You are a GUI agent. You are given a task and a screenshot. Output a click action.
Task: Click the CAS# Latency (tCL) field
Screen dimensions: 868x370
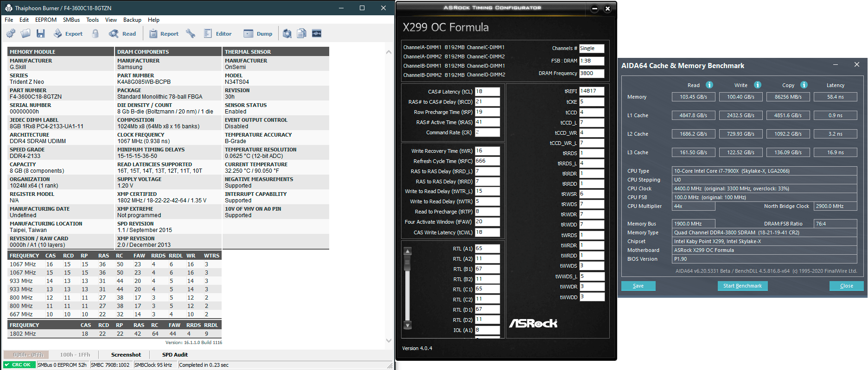pos(487,92)
